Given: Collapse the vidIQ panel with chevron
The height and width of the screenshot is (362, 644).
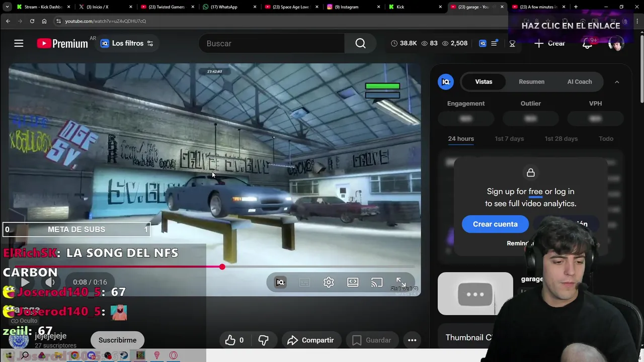Looking at the screenshot, I should (617, 81).
